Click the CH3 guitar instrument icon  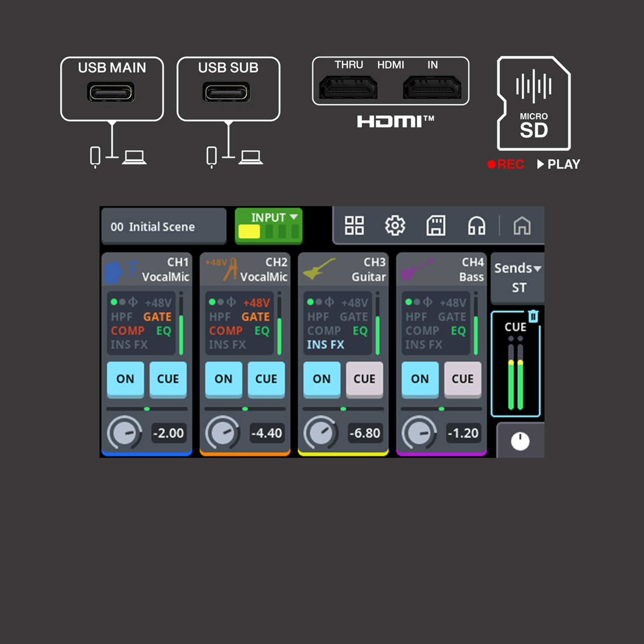pos(319,269)
